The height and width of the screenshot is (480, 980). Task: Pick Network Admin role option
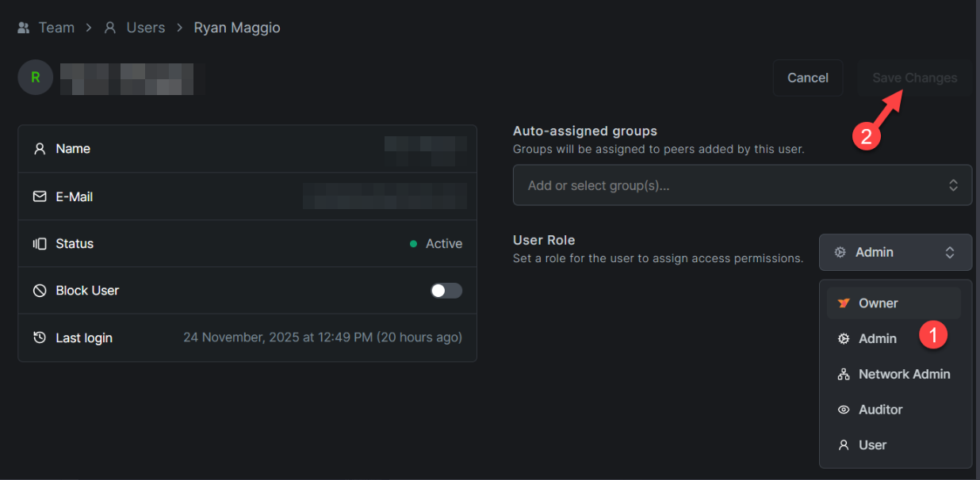click(904, 375)
